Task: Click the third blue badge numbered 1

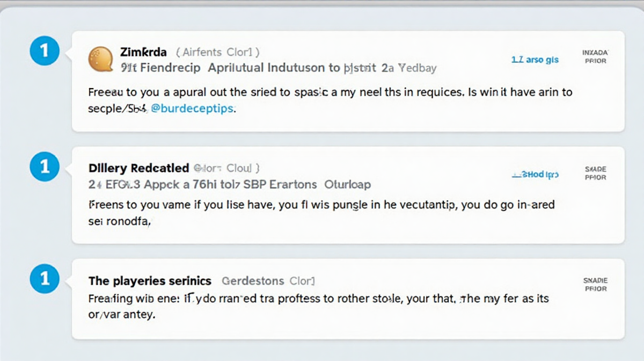Action: (x=45, y=279)
